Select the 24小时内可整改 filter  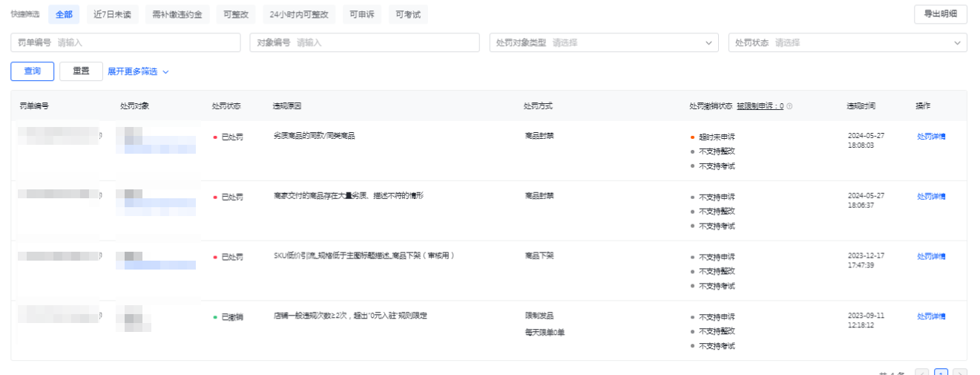point(298,14)
